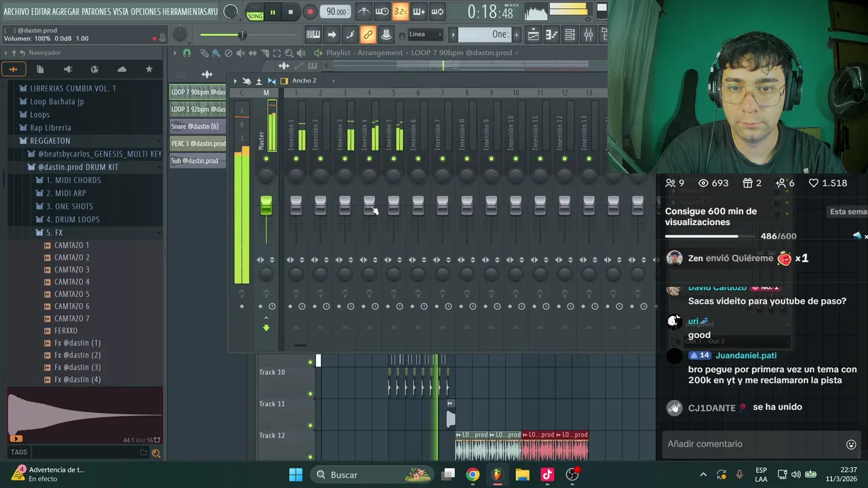Open the Ancho 2 mixer layout dropdown
The image size is (868, 488).
tap(304, 81)
